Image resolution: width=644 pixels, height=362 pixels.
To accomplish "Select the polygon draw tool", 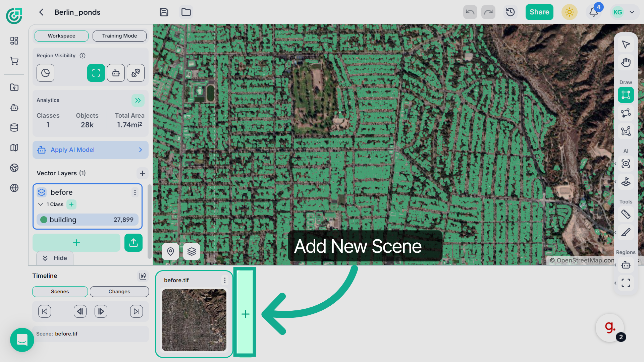I will pos(626,113).
